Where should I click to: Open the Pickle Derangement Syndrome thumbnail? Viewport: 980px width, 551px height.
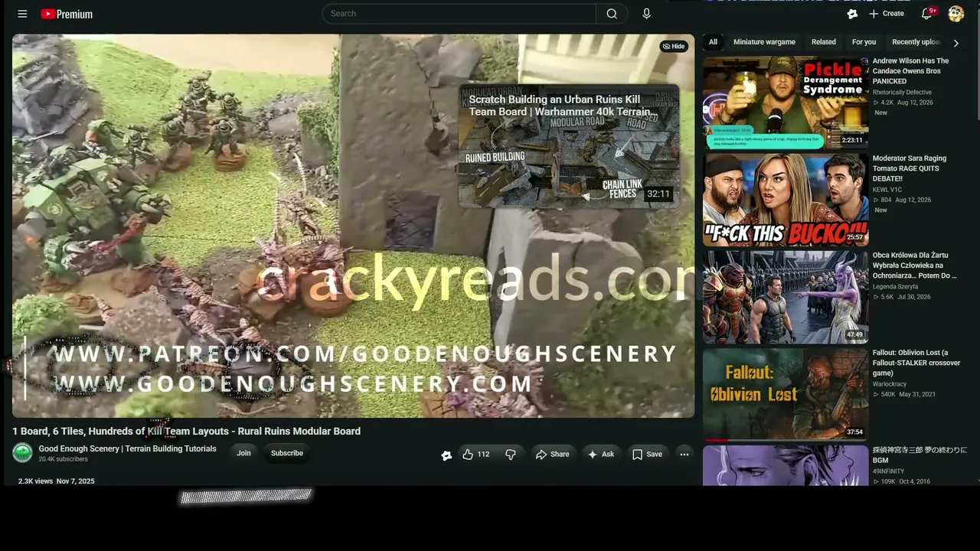(x=786, y=103)
